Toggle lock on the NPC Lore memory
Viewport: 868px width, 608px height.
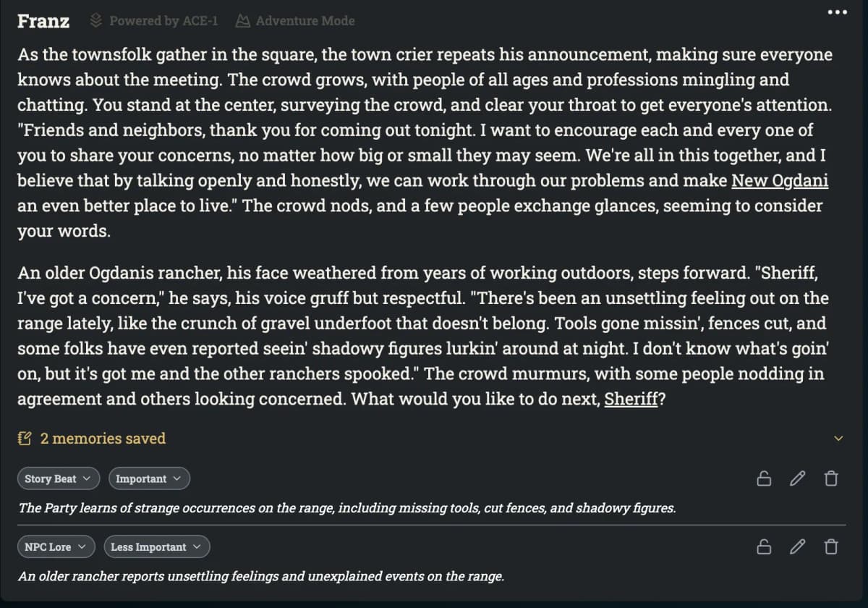[763, 546]
